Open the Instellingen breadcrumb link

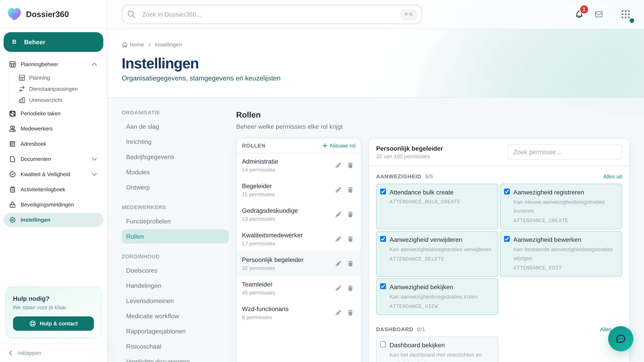(x=168, y=45)
